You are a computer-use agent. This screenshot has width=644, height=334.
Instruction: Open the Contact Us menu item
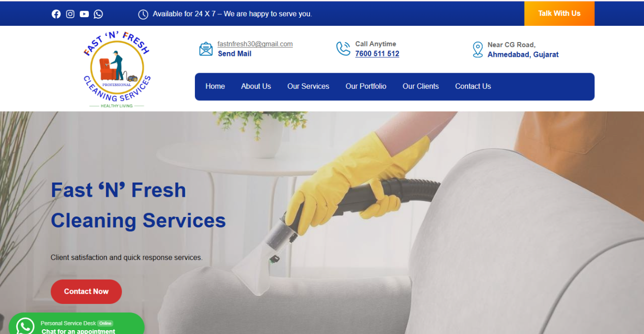tap(473, 86)
